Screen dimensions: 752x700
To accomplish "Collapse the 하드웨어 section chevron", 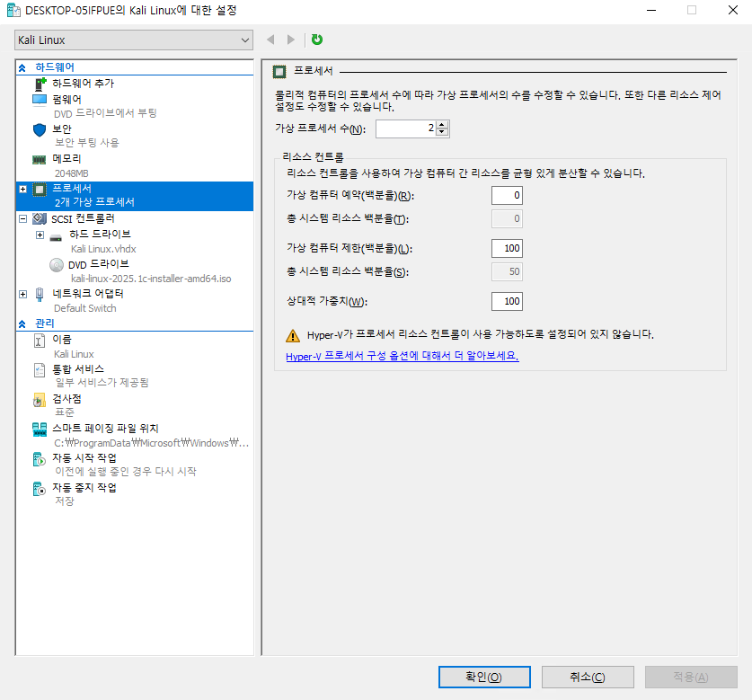I will click(x=22, y=67).
